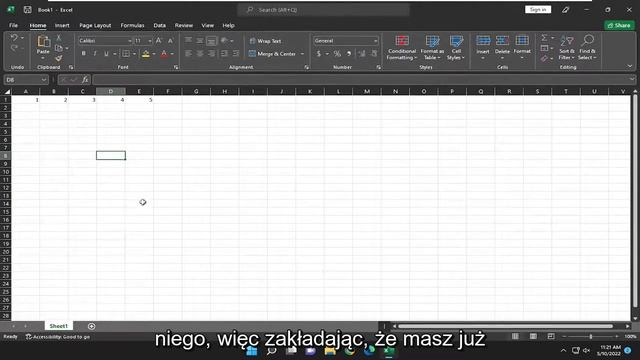Toggle Align Left

point(188,53)
